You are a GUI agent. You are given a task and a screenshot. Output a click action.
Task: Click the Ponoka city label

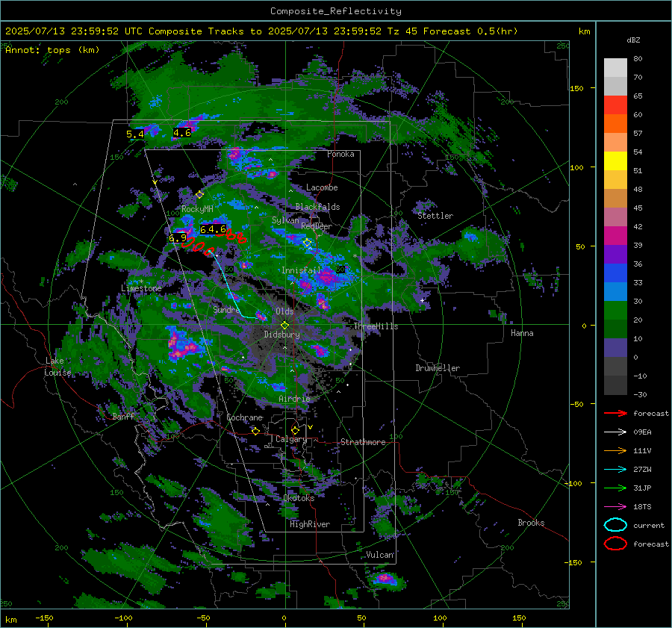tap(340, 154)
